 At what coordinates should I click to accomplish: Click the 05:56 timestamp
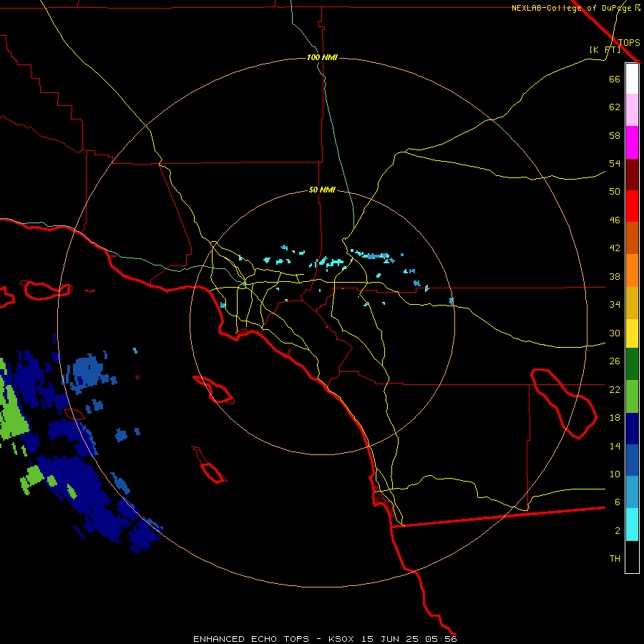[x=441, y=639]
